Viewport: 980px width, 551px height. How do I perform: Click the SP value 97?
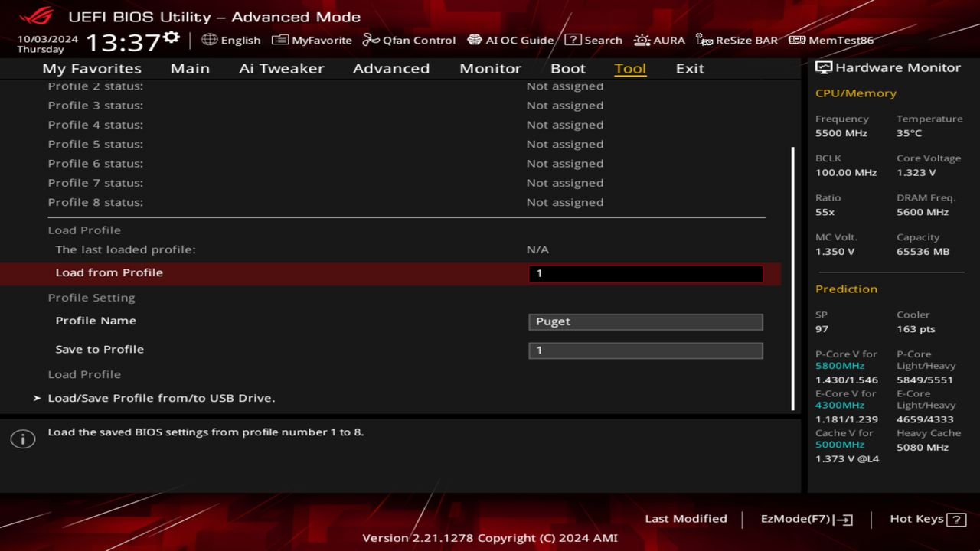coord(822,329)
